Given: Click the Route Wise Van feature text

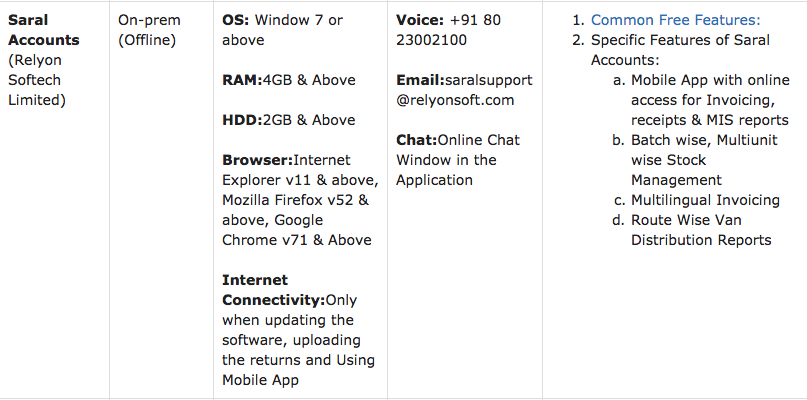Looking at the screenshot, I should point(687,220).
